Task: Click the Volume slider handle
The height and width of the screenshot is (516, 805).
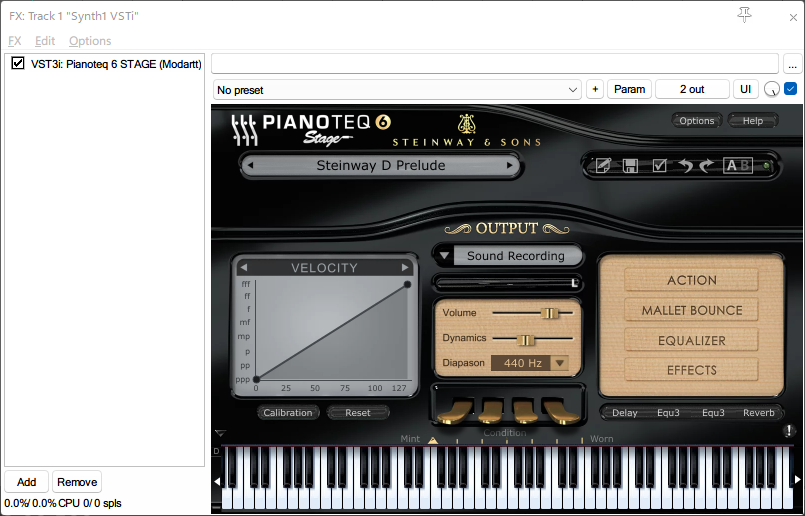Action: (549, 313)
